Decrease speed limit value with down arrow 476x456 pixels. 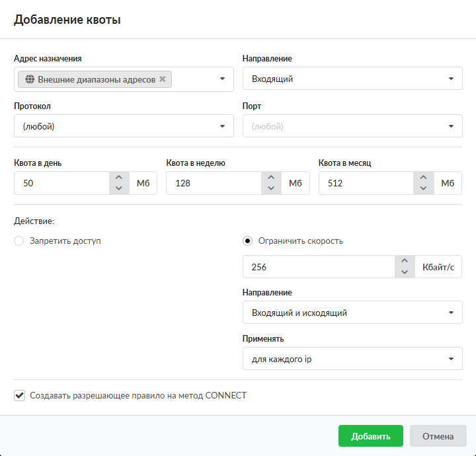(x=404, y=272)
